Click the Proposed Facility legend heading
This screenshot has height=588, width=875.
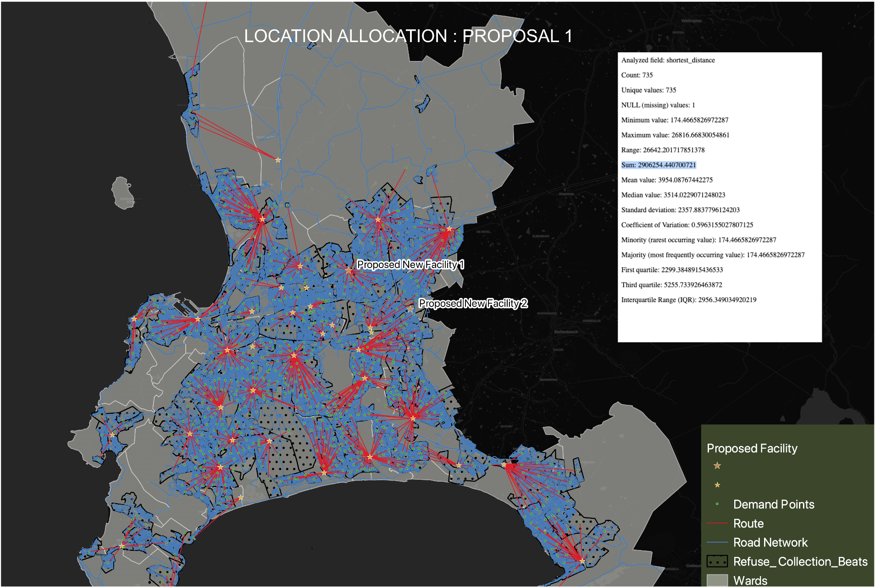(x=752, y=448)
